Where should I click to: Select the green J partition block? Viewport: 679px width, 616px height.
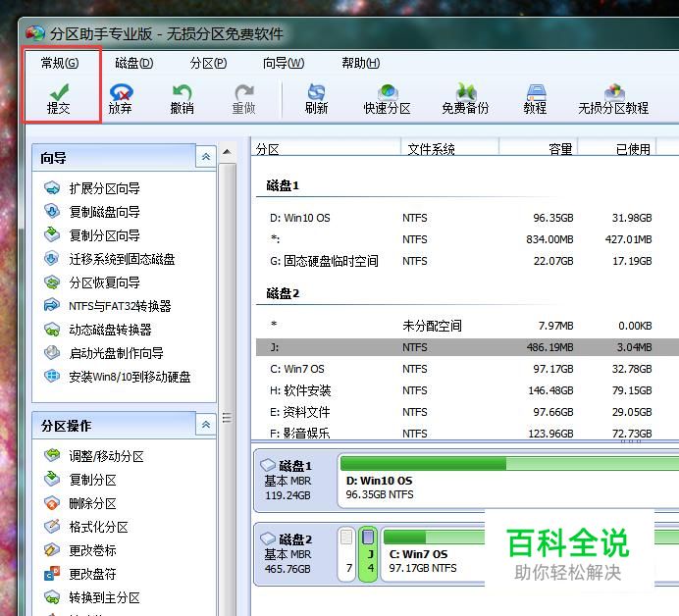pos(369,554)
